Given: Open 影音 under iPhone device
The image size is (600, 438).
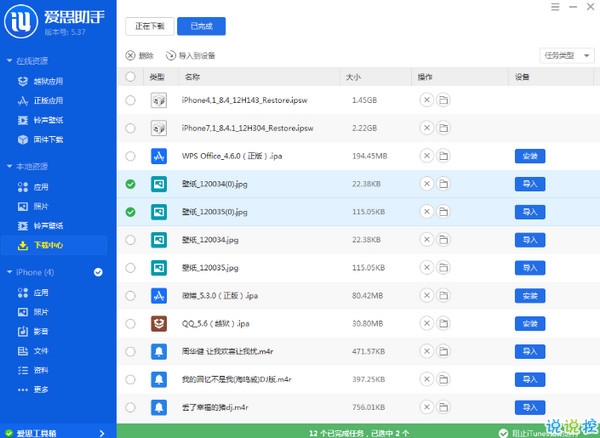Looking at the screenshot, I should [x=41, y=331].
